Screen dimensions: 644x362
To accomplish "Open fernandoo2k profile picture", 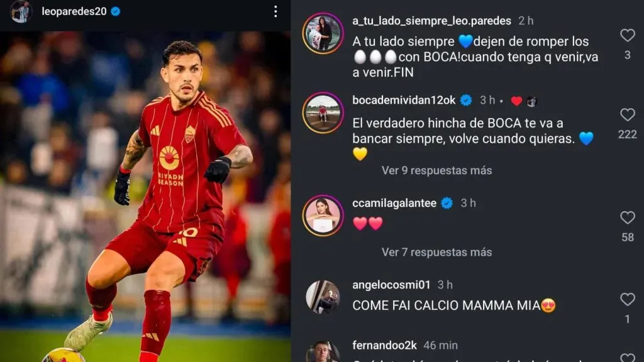I will pos(323,352).
